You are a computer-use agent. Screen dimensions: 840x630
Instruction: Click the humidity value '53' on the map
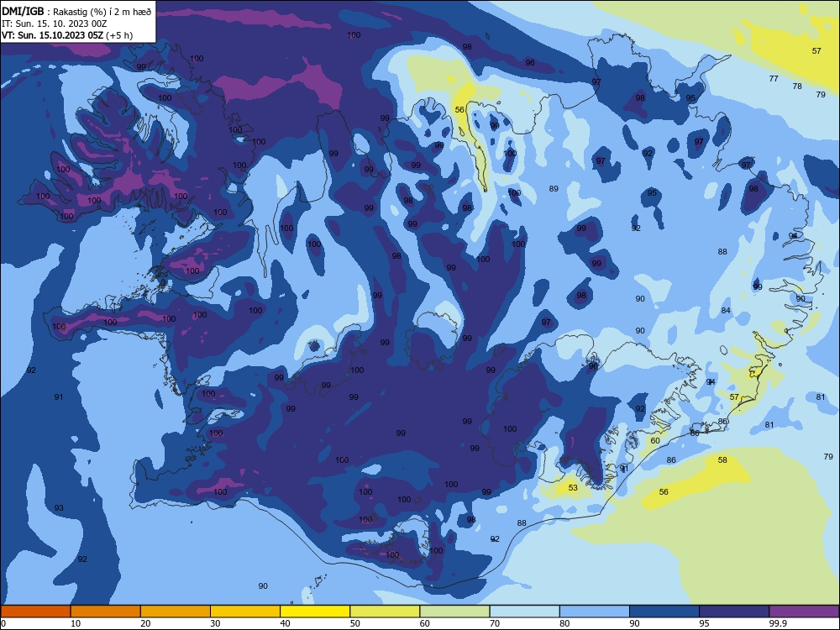pyautogui.click(x=573, y=487)
